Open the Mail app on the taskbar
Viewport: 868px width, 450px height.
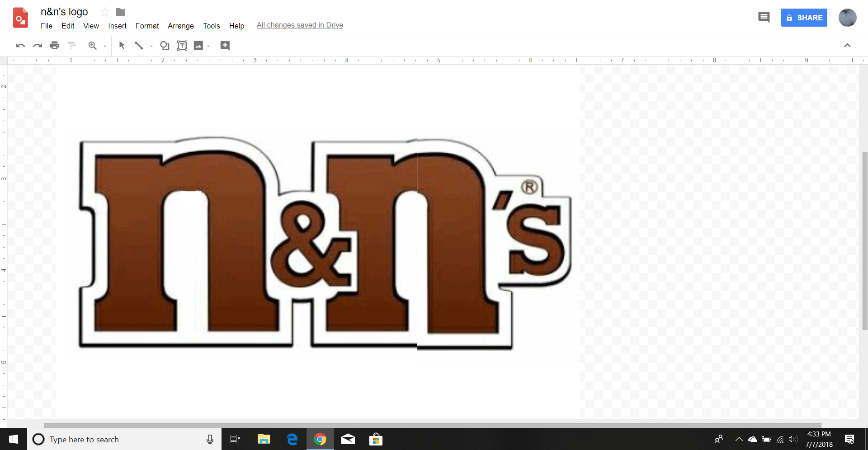coord(348,439)
